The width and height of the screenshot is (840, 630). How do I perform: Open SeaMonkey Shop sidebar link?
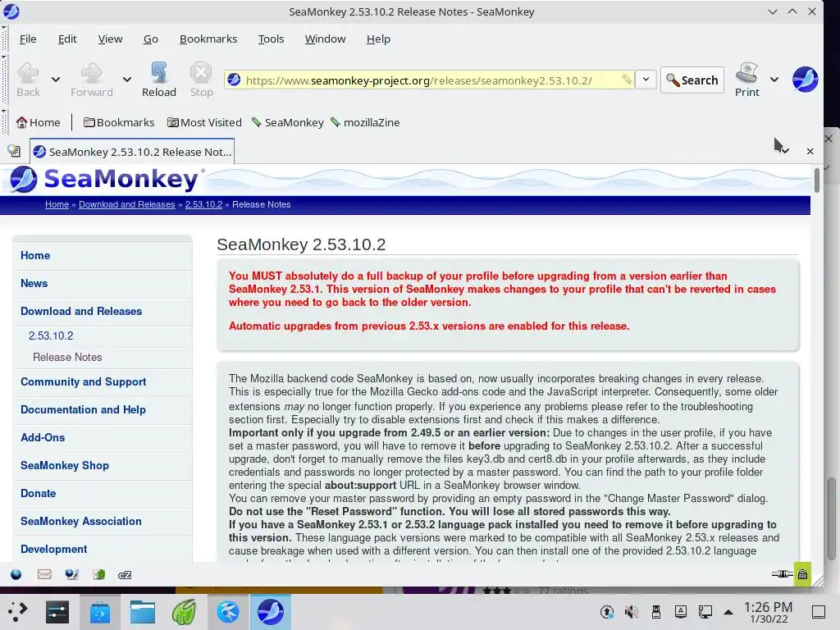64,466
